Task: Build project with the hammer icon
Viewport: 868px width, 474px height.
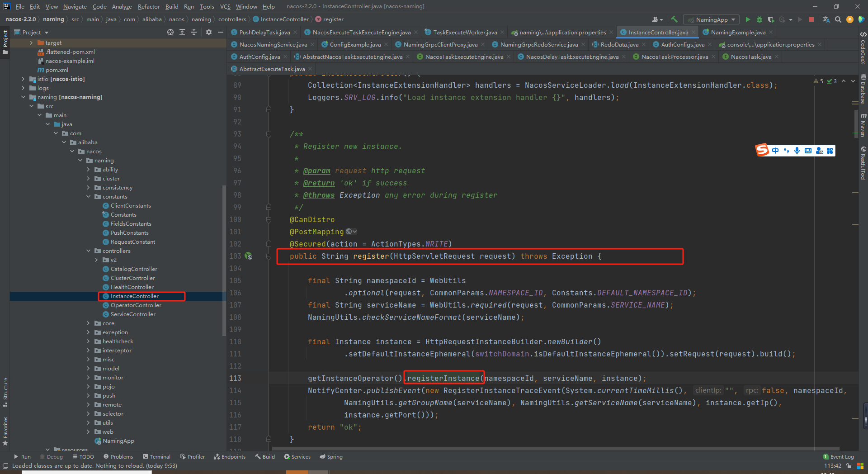Action: tap(674, 19)
